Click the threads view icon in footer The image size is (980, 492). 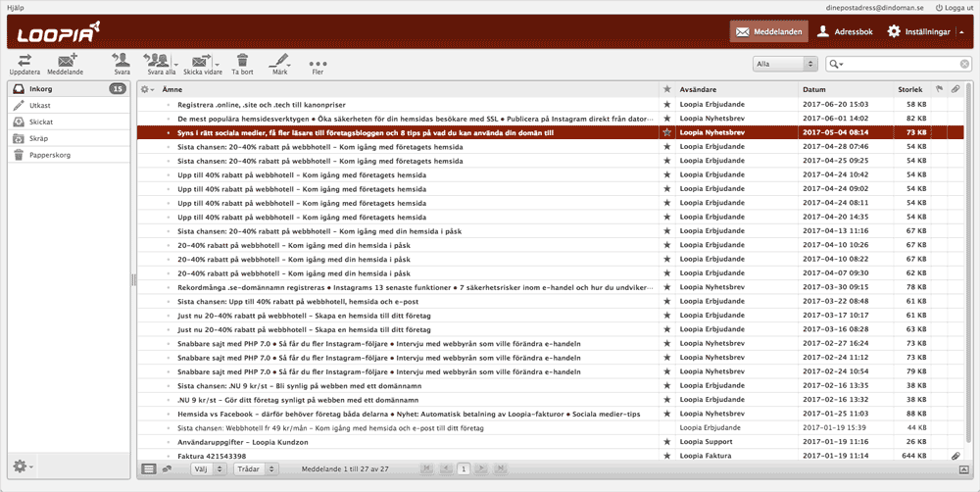pos(167,468)
